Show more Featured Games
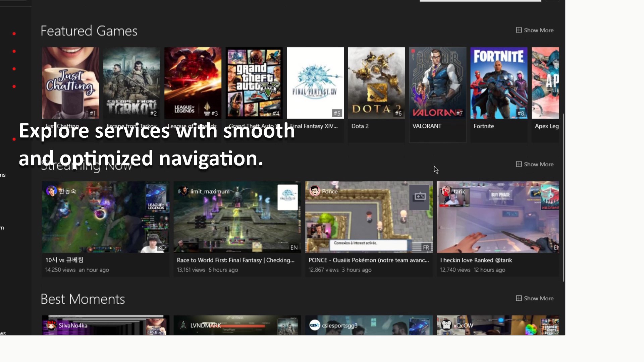 tap(535, 30)
